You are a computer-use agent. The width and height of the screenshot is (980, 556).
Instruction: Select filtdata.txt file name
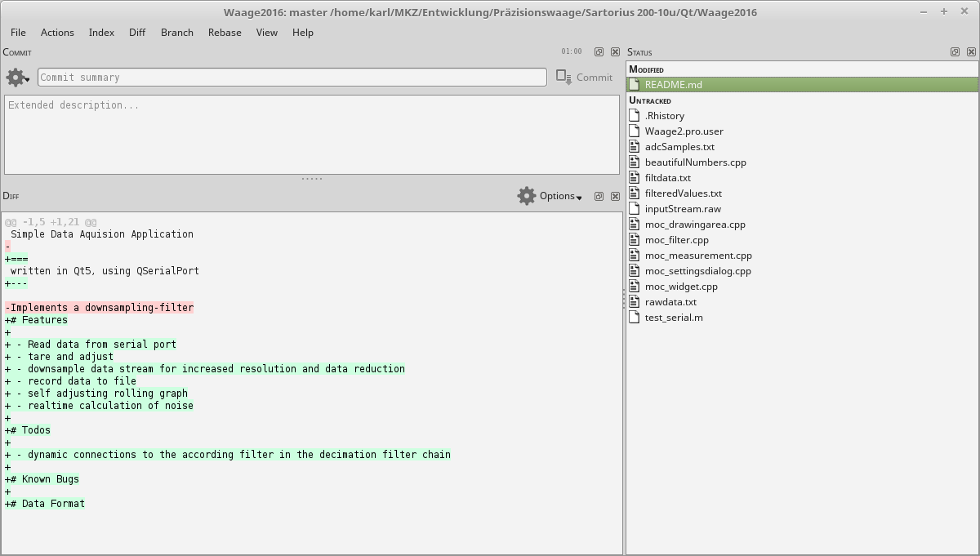coord(668,177)
